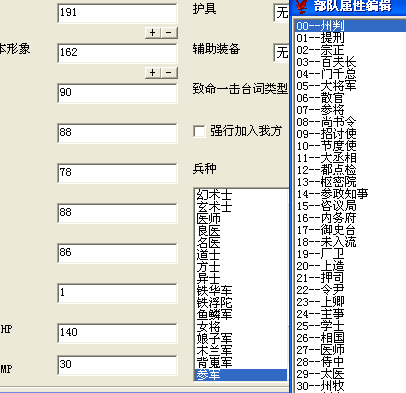Choose 11--大丞相 from the rank list
The width and height of the screenshot is (406, 393).
pos(350,158)
